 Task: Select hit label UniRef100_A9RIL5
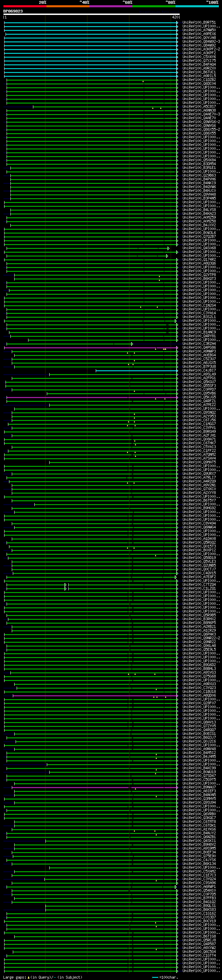pos(199,76)
